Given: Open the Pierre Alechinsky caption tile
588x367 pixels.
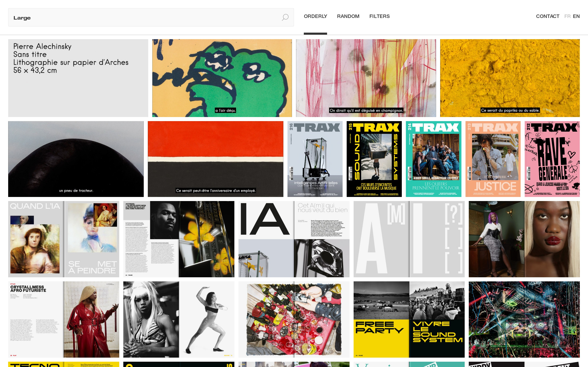Looking at the screenshot, I should [78, 78].
